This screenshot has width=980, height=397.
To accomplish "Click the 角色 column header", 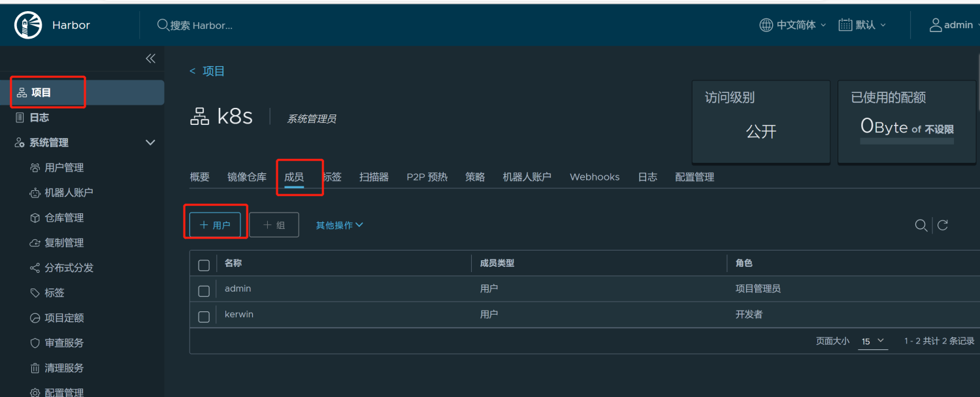I will (744, 263).
